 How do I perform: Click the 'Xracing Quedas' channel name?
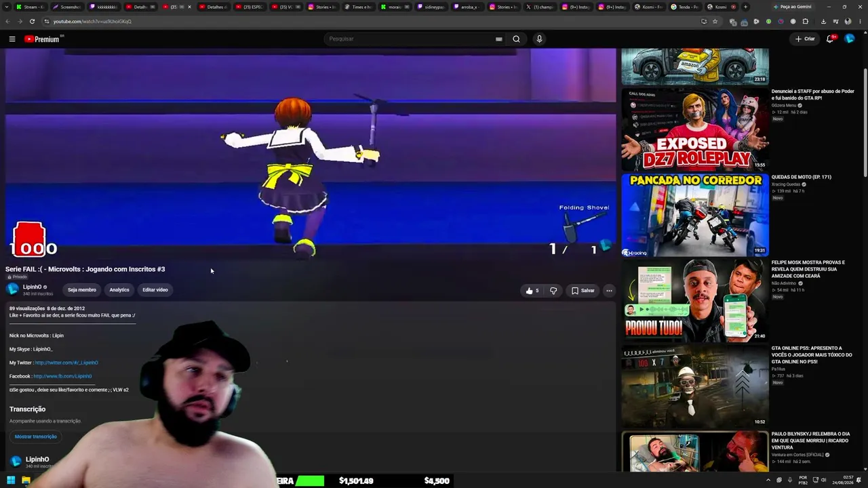tap(786, 184)
